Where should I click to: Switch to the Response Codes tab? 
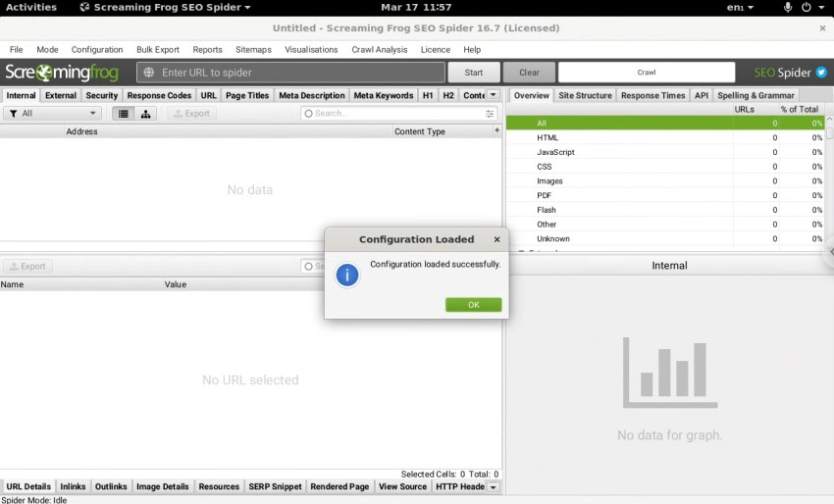click(159, 96)
